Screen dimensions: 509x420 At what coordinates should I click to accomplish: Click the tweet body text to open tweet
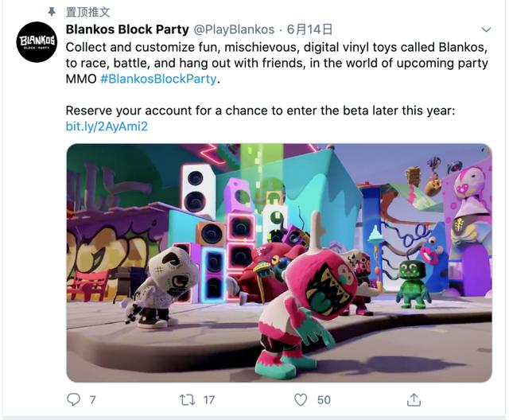(277, 63)
